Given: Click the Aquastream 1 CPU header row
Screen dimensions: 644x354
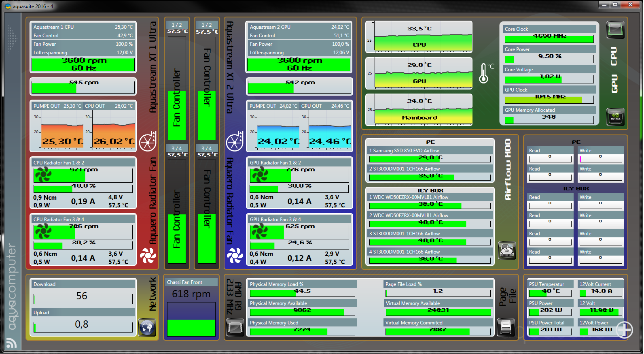Looking at the screenshot, I should [x=83, y=27].
